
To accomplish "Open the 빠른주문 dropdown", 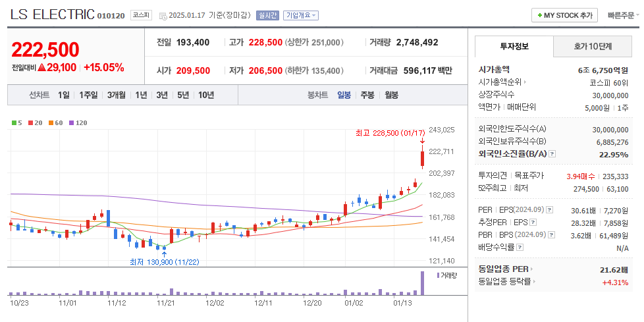I will click(624, 16).
